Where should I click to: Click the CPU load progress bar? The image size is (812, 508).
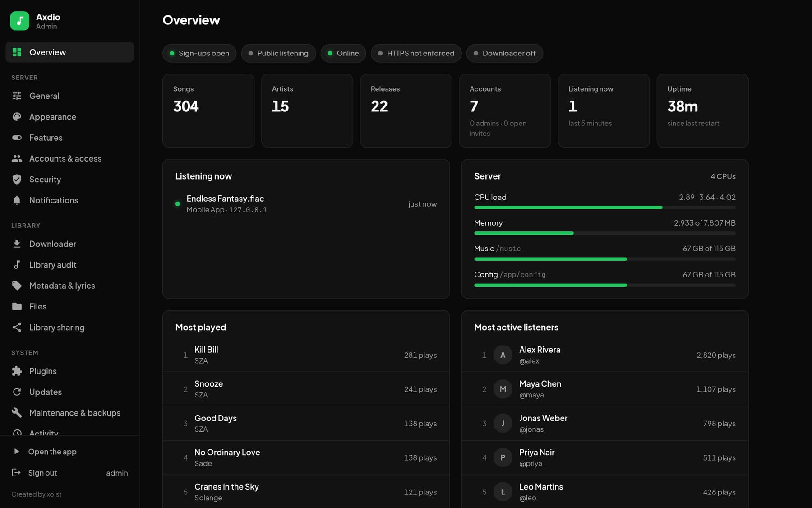pyautogui.click(x=604, y=208)
